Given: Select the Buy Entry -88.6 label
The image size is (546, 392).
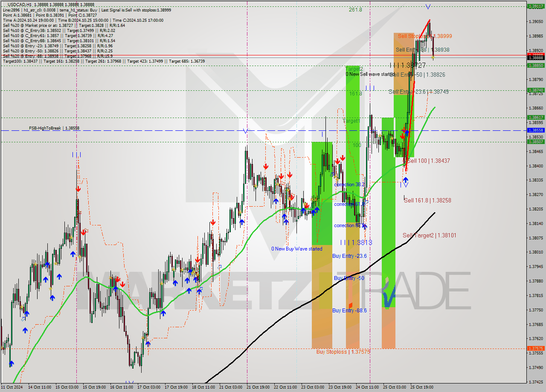Looking at the screenshot, I should [349, 311].
